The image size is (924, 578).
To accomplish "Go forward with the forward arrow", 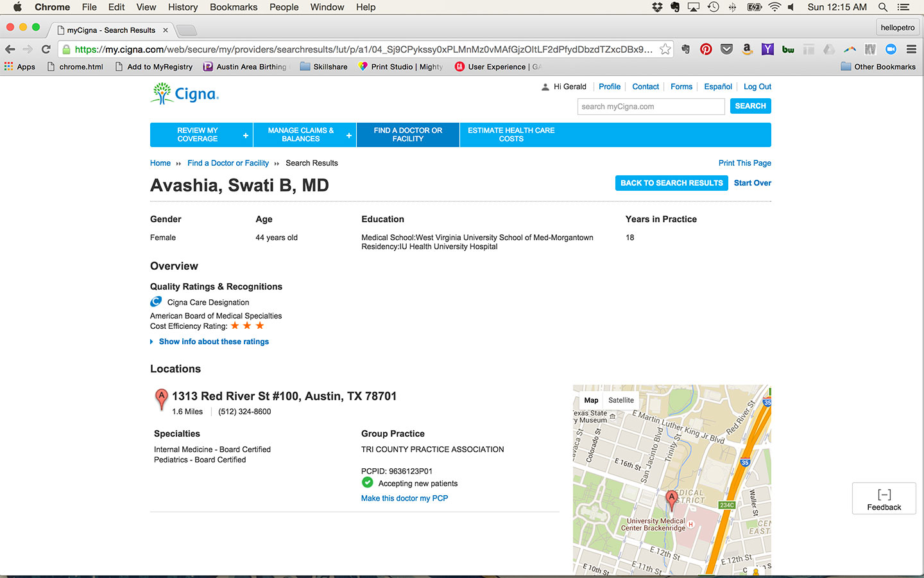I will coord(28,49).
